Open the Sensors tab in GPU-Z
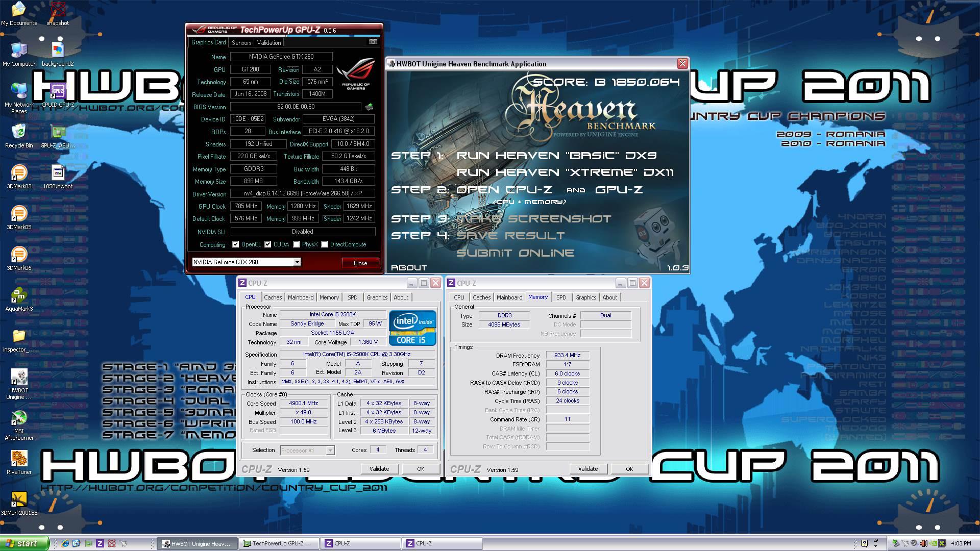 [241, 43]
